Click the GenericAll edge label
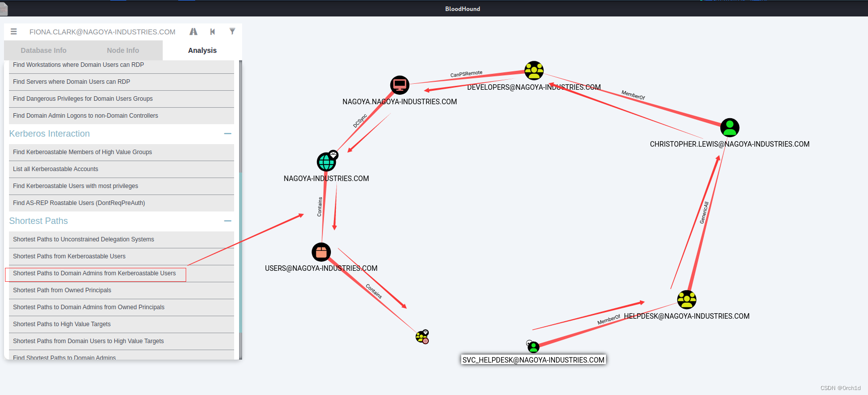This screenshot has width=868, height=395. [x=704, y=212]
